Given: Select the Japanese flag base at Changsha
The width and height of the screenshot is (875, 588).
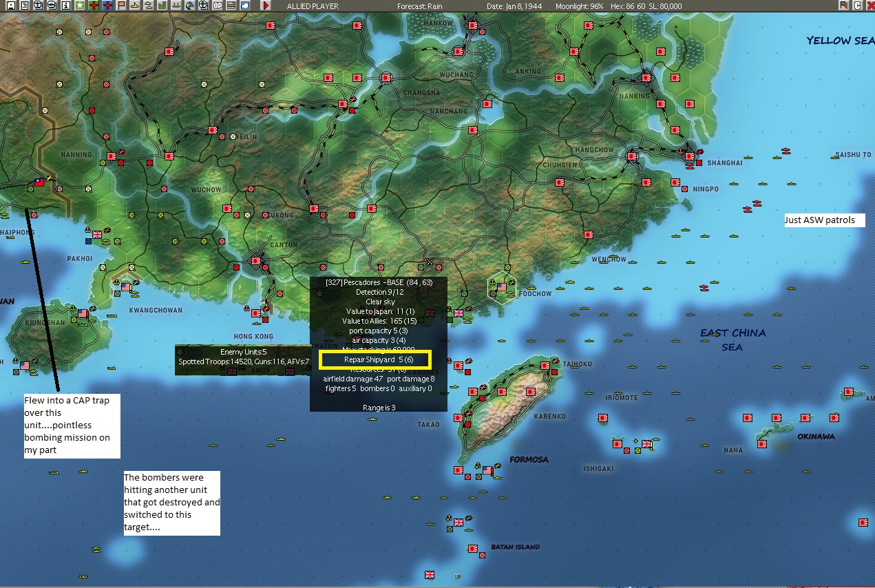Looking at the screenshot, I should (386, 78).
